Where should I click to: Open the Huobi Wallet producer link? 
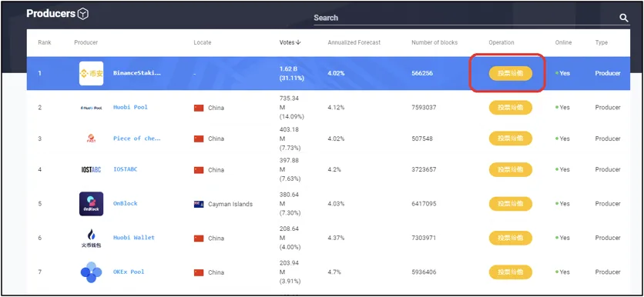tap(134, 238)
